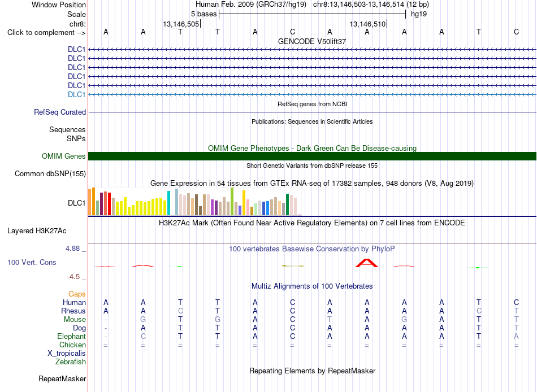Open the OMIM Genes track label

pos(64,156)
